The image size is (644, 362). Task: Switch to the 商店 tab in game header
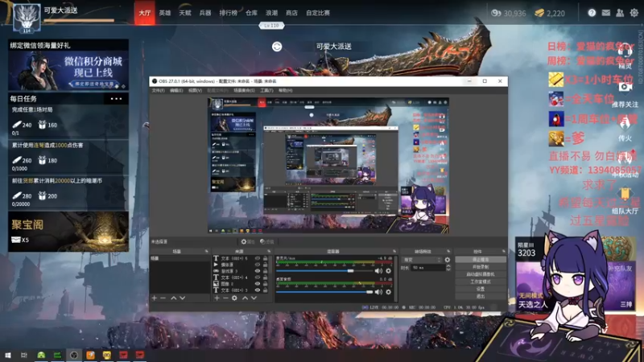pyautogui.click(x=291, y=13)
